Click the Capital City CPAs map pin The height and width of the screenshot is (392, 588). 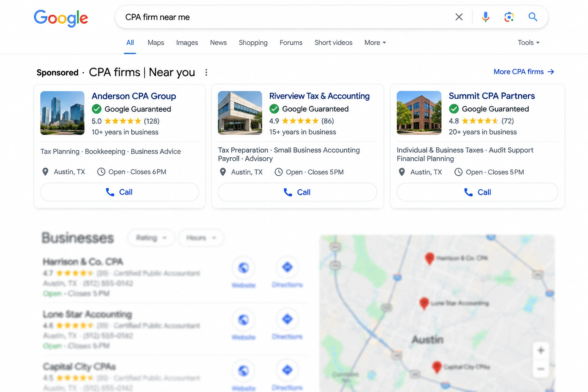(436, 367)
